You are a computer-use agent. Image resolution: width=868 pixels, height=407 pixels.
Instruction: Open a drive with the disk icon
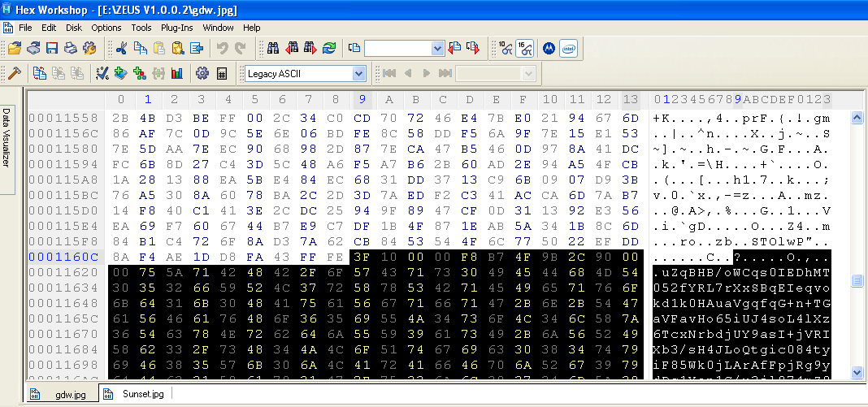click(x=33, y=49)
